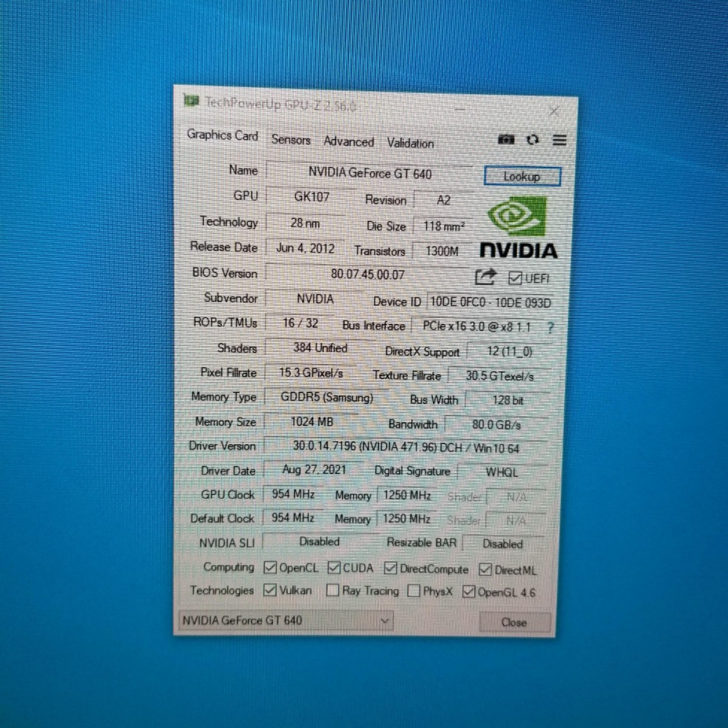Click the Subvendor value NVIDIA
This screenshot has height=728, width=728.
[315, 299]
